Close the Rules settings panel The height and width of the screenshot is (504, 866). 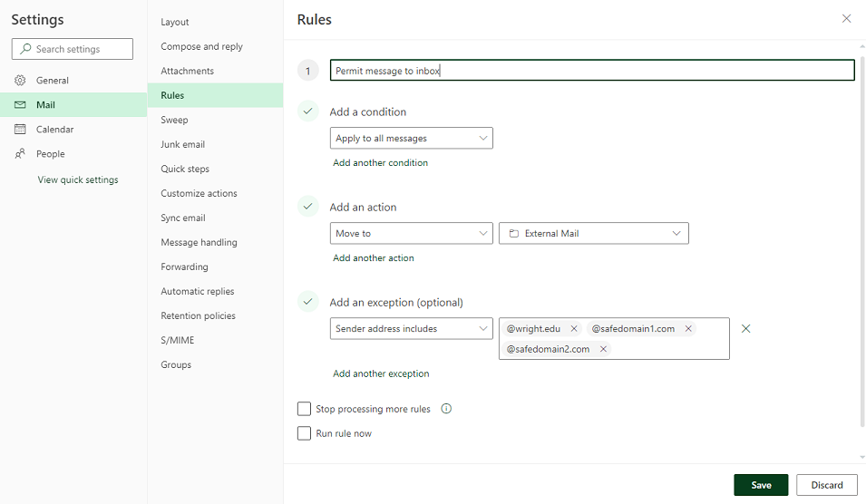point(846,19)
